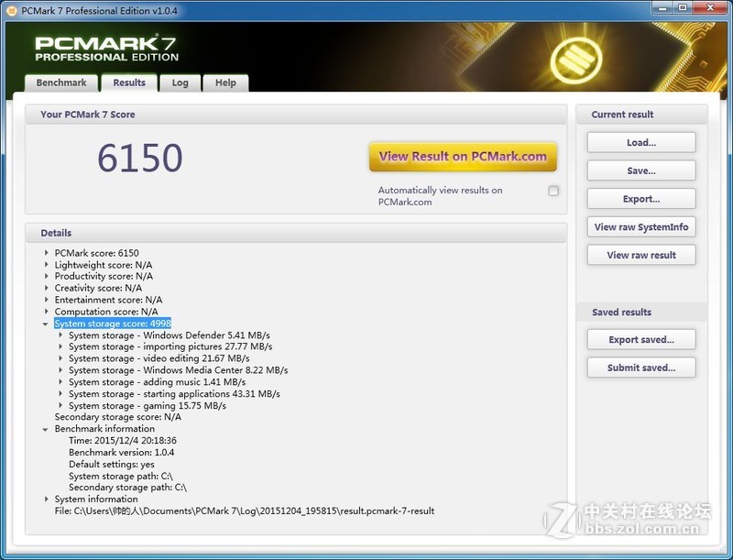Screen dimensions: 733x560
Task: Switch to the Results tab
Action: pos(129,82)
